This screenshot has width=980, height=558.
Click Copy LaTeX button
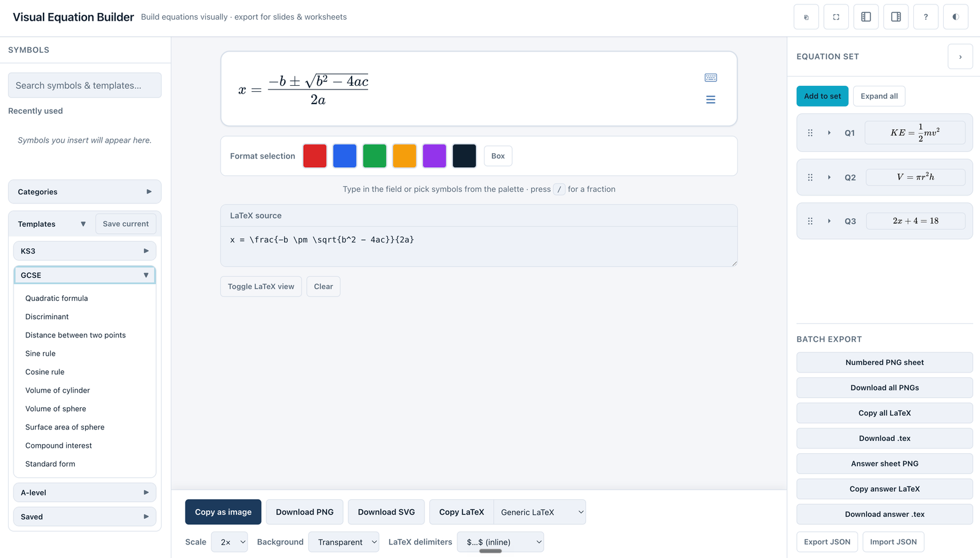(462, 512)
